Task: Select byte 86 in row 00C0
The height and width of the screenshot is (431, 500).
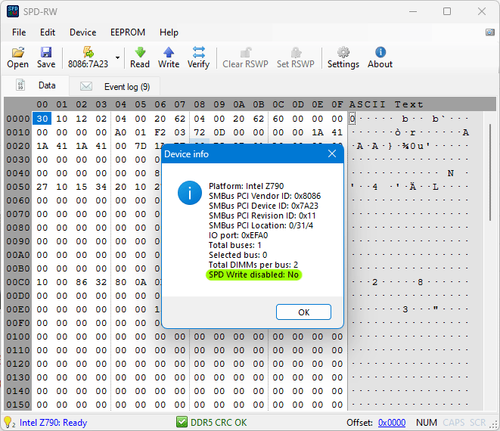Action: [x=81, y=282]
